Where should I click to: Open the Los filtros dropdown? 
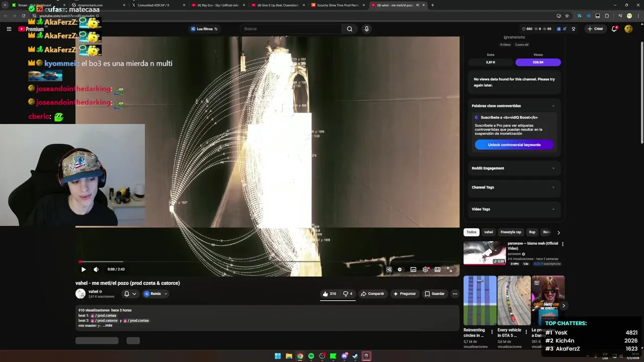click(x=204, y=29)
